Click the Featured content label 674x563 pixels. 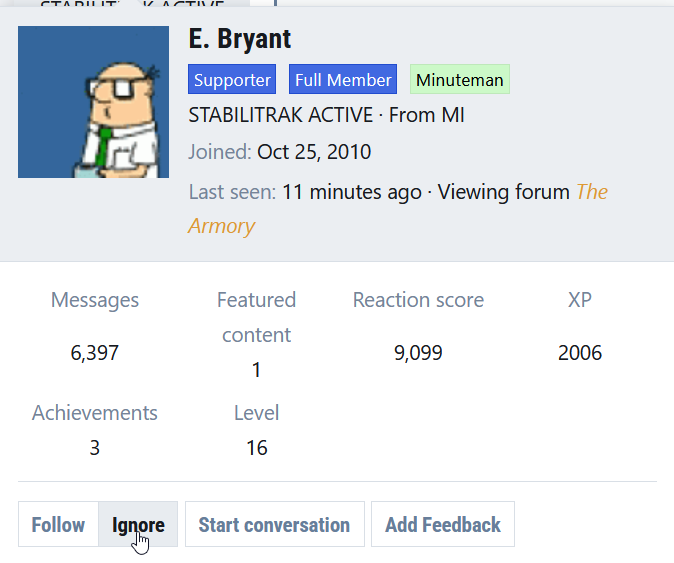click(x=256, y=317)
